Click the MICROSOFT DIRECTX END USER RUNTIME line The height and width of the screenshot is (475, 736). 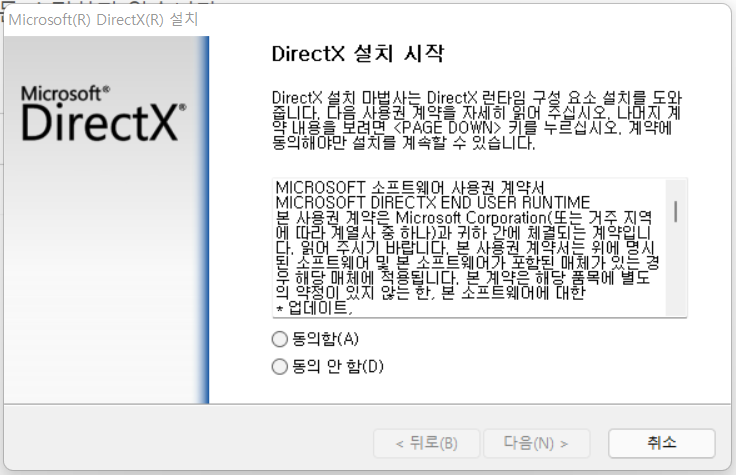432,203
